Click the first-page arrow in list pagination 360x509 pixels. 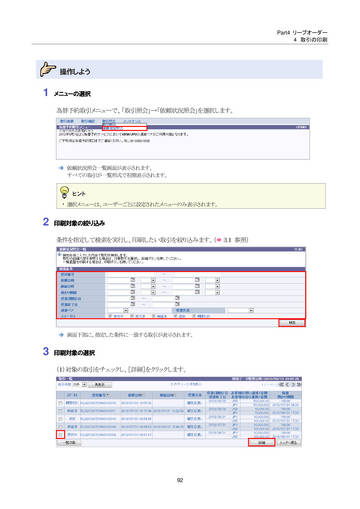coord(282,385)
